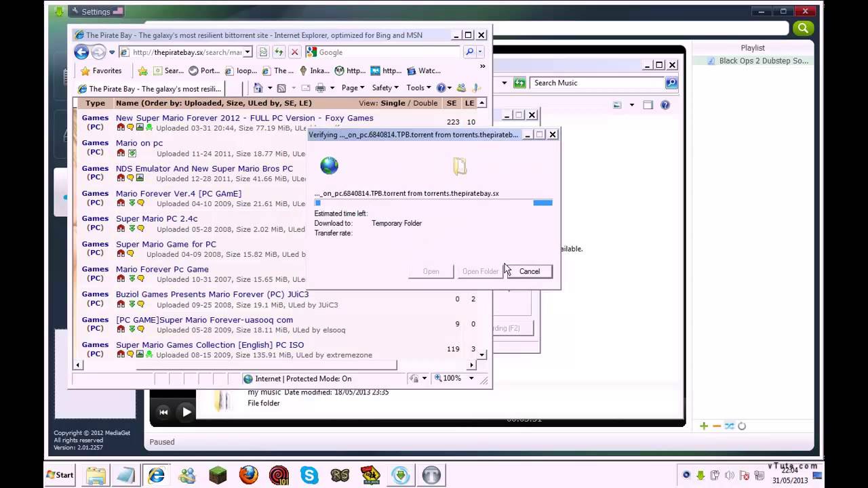Open the Page menu in IE
Screen dimensions: 868x488
pos(353,88)
